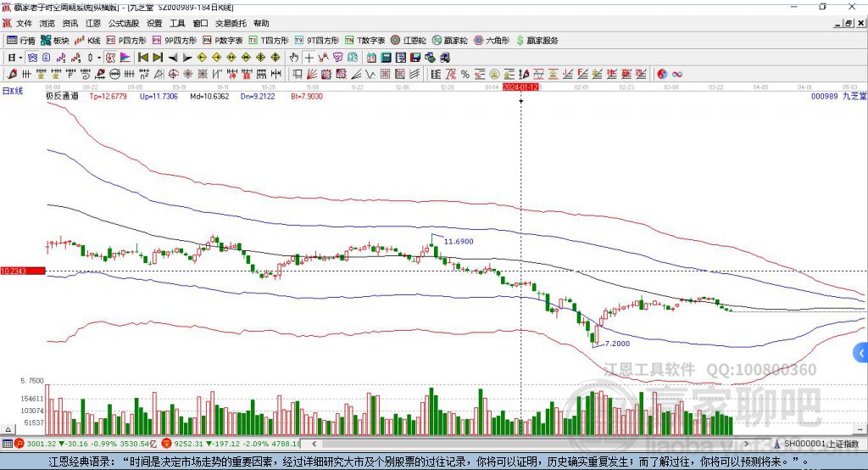Toggle the crosshair cursor tool
This screenshot has height=470, width=868.
(x=309, y=58)
